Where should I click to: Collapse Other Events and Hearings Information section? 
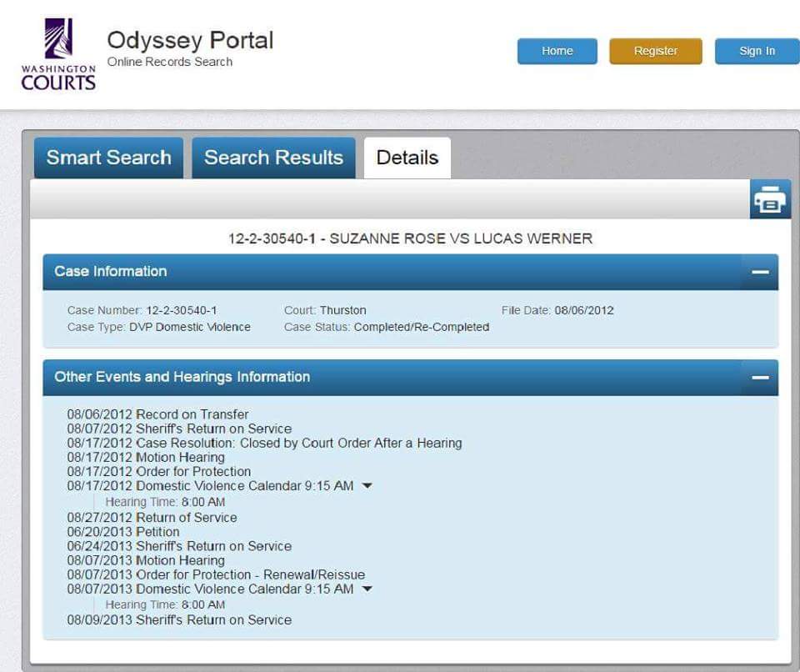760,378
